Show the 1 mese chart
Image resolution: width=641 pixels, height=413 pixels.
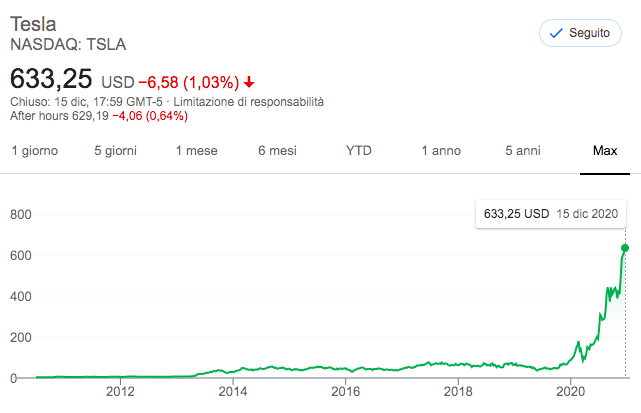point(197,151)
